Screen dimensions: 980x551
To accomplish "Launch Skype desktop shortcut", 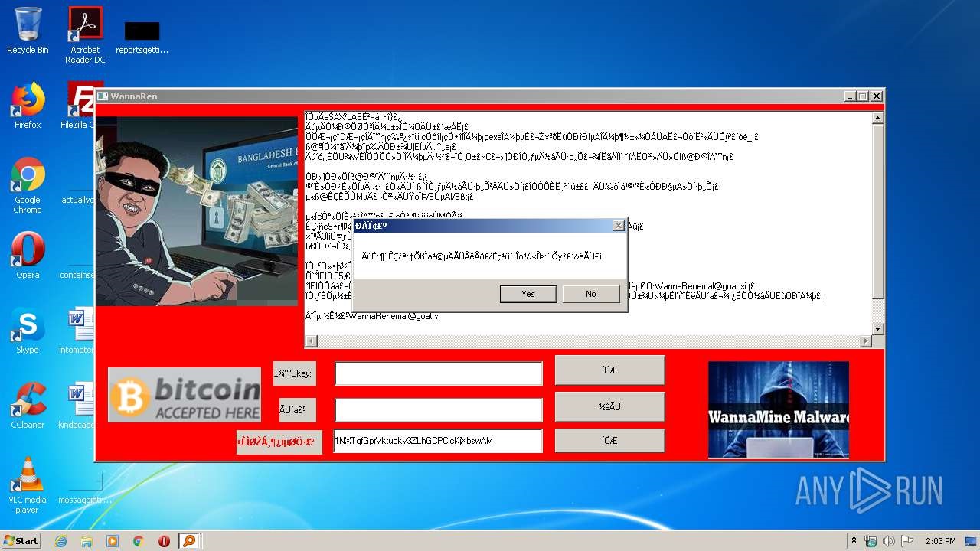I will [28, 331].
